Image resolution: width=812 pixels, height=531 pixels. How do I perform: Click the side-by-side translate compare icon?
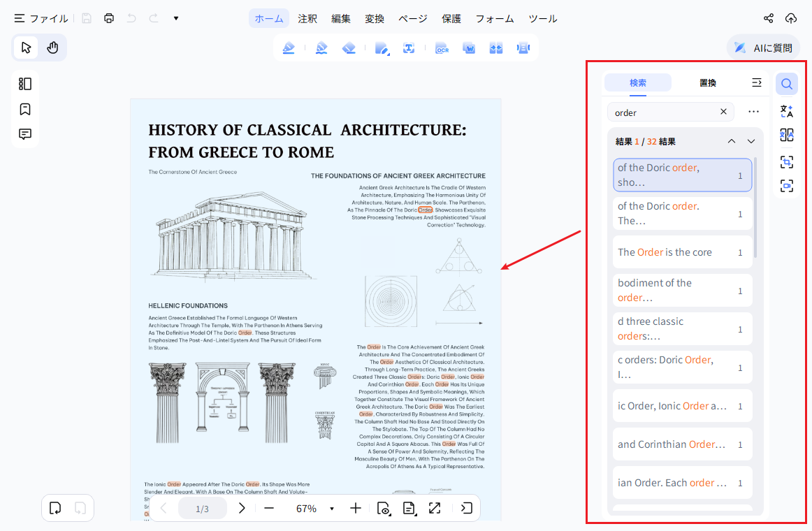coord(787,135)
